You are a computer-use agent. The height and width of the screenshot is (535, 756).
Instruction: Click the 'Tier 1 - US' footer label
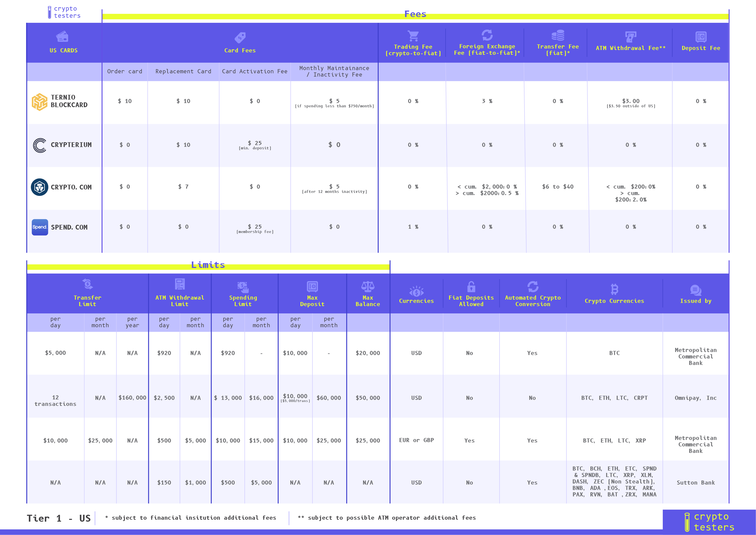[x=59, y=519]
